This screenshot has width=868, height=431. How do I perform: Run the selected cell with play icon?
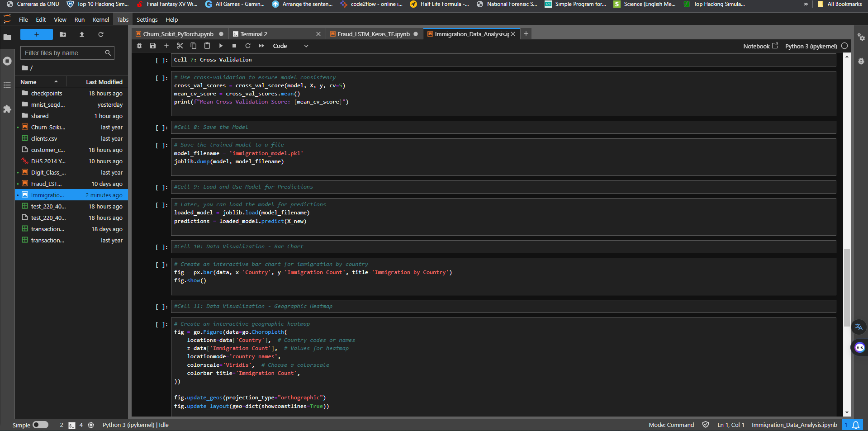221,46
